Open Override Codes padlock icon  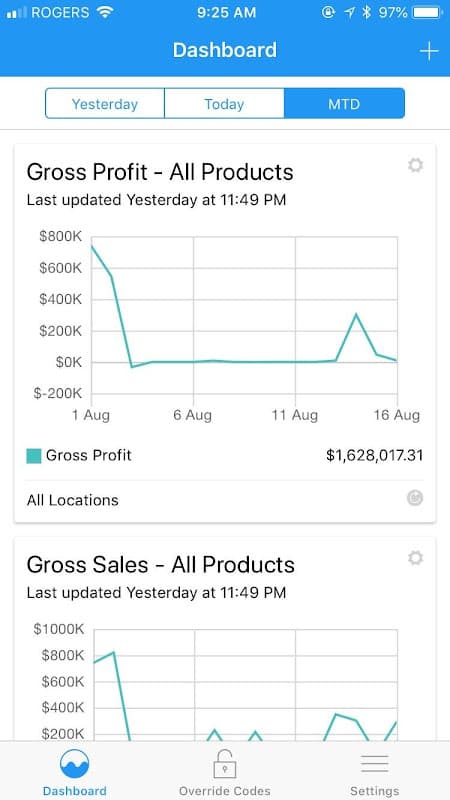coord(224,764)
